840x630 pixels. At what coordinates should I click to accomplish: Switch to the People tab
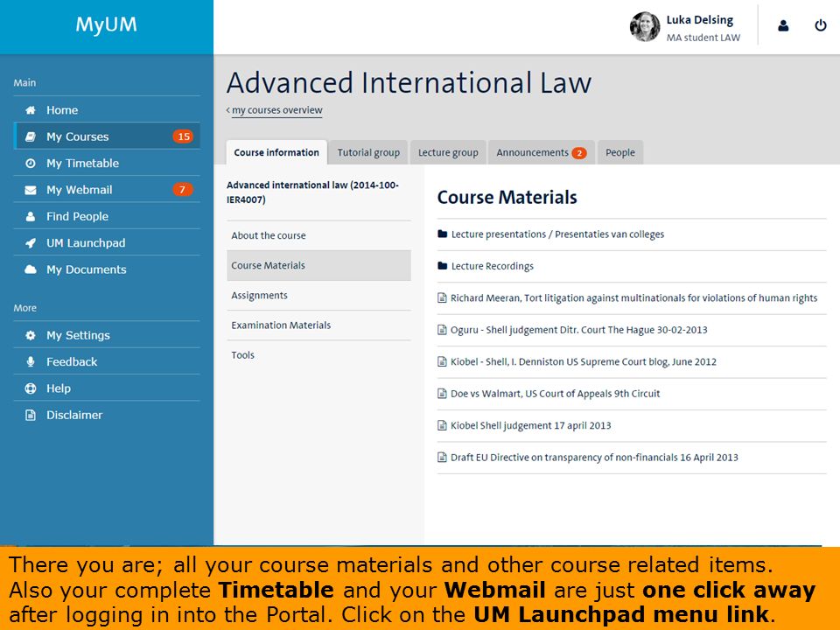[x=619, y=152]
